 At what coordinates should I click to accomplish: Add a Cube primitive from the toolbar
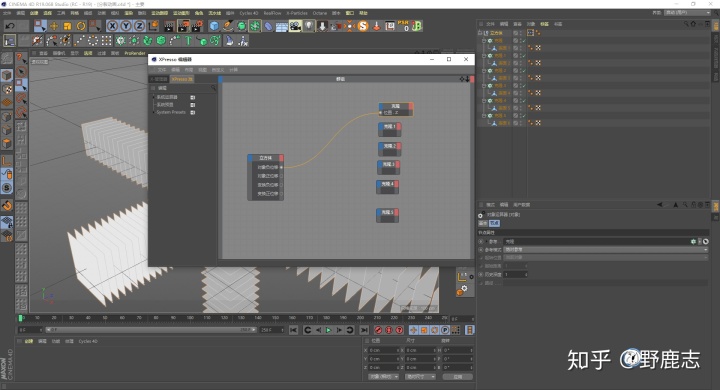pyautogui.click(x=214, y=26)
